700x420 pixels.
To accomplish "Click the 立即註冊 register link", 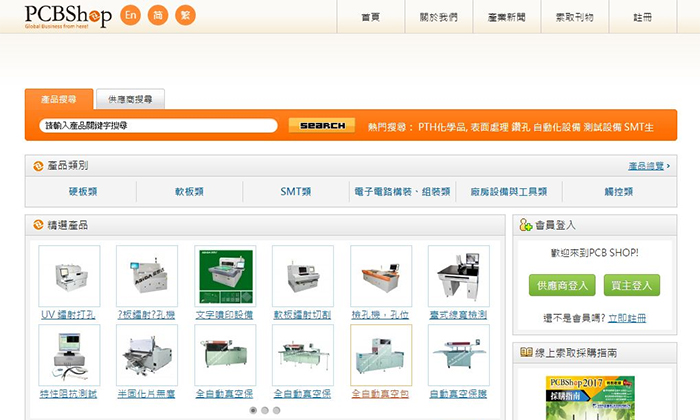I will tap(627, 317).
